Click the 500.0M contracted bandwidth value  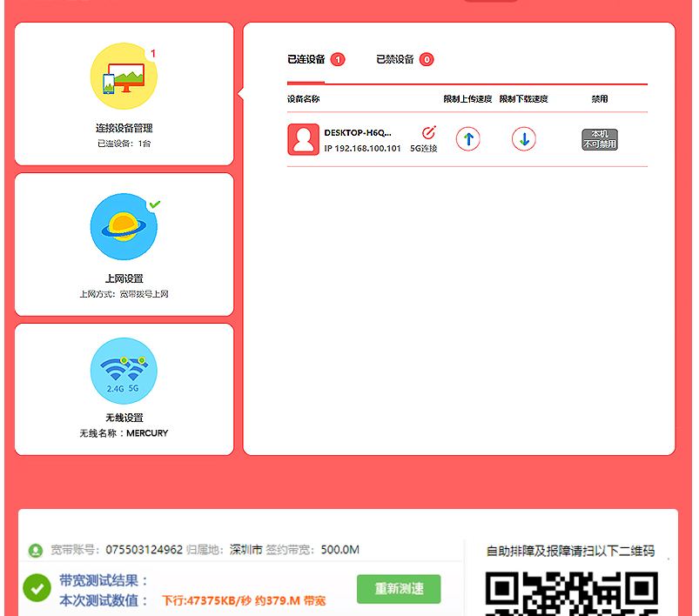click(339, 550)
